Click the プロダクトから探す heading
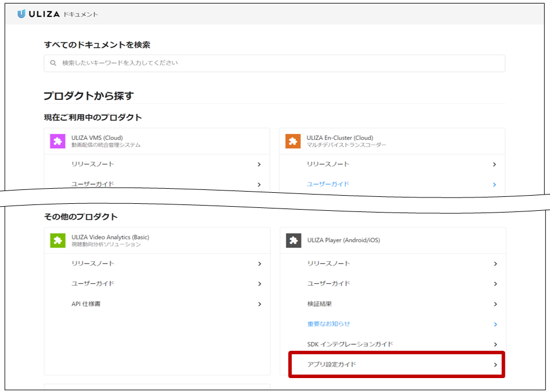The height and width of the screenshot is (392, 550). pyautogui.click(x=89, y=96)
